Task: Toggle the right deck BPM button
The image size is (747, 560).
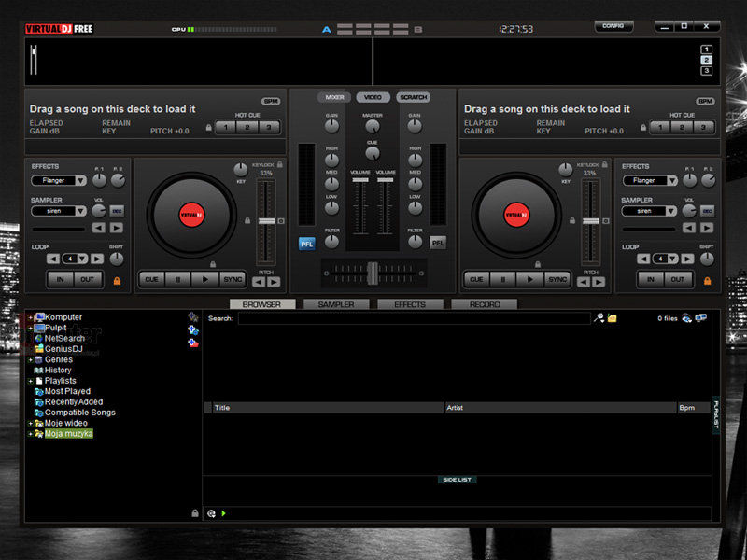Action: pos(705,101)
